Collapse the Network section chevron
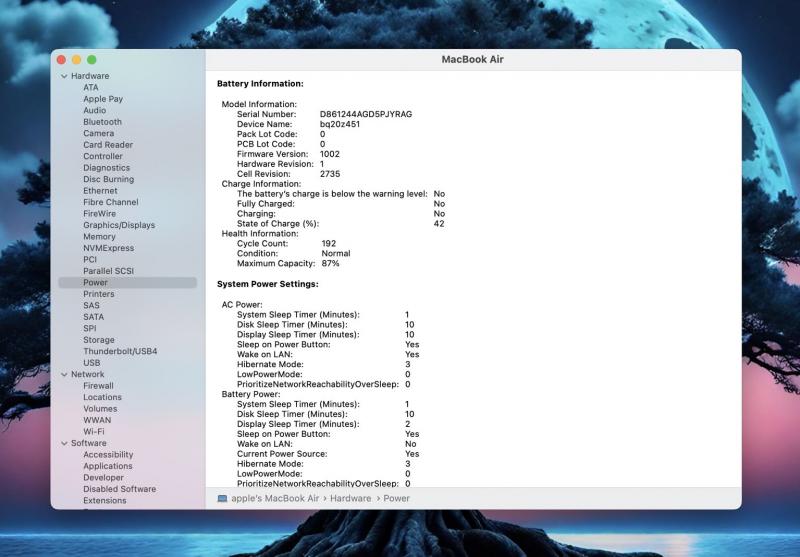 point(64,374)
